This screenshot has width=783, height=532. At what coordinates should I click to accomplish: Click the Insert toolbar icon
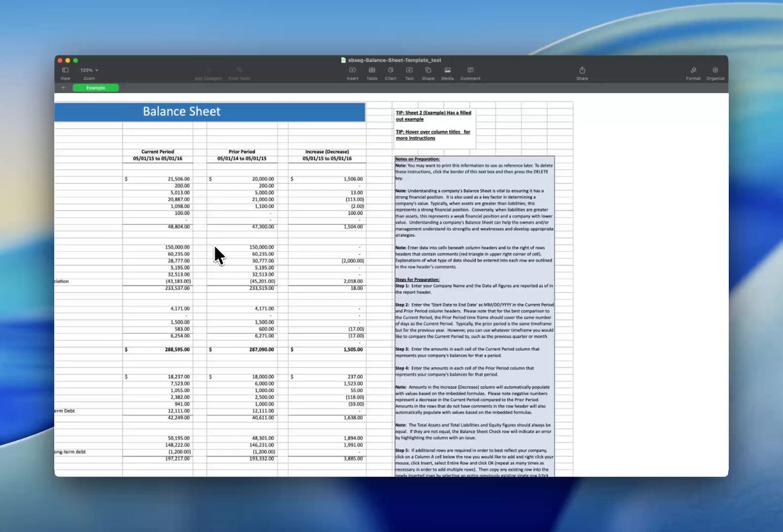352,70
